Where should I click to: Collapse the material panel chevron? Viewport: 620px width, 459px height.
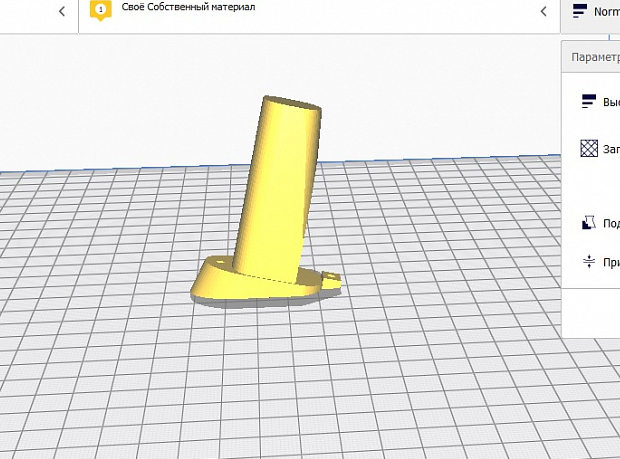tap(544, 11)
